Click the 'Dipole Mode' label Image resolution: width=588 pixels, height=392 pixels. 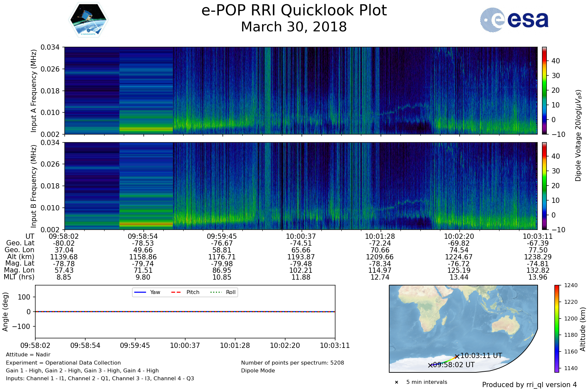(258, 371)
